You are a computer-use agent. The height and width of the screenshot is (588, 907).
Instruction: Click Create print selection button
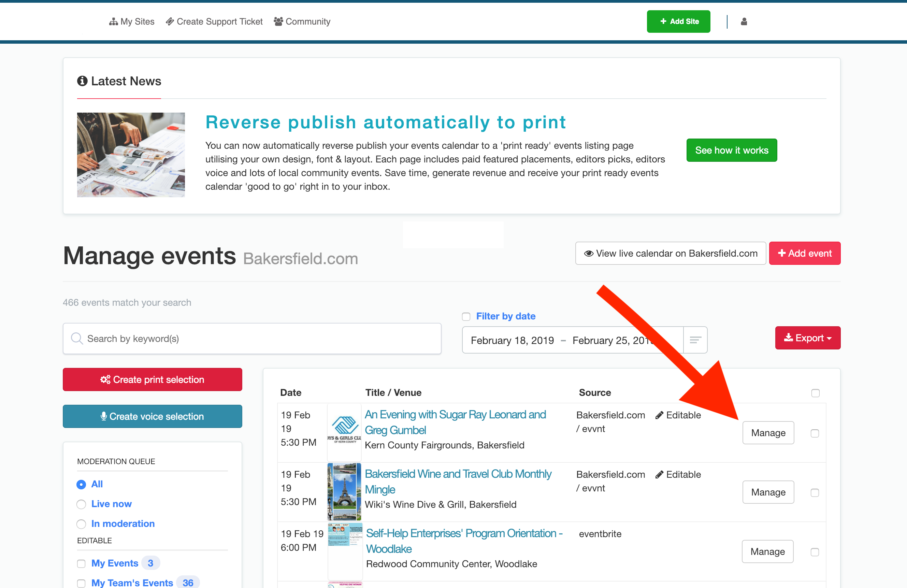click(x=153, y=379)
